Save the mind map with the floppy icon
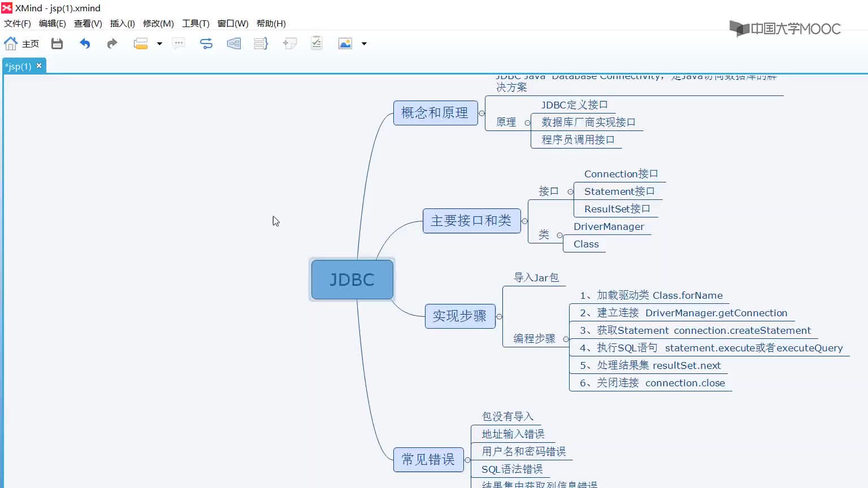Viewport: 868px width, 488px height. (x=57, y=43)
